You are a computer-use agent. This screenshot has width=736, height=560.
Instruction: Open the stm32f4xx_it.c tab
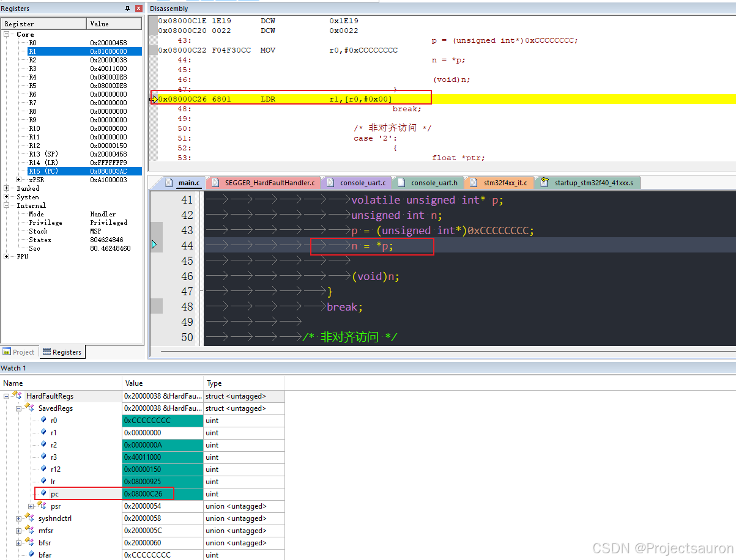pyautogui.click(x=505, y=183)
